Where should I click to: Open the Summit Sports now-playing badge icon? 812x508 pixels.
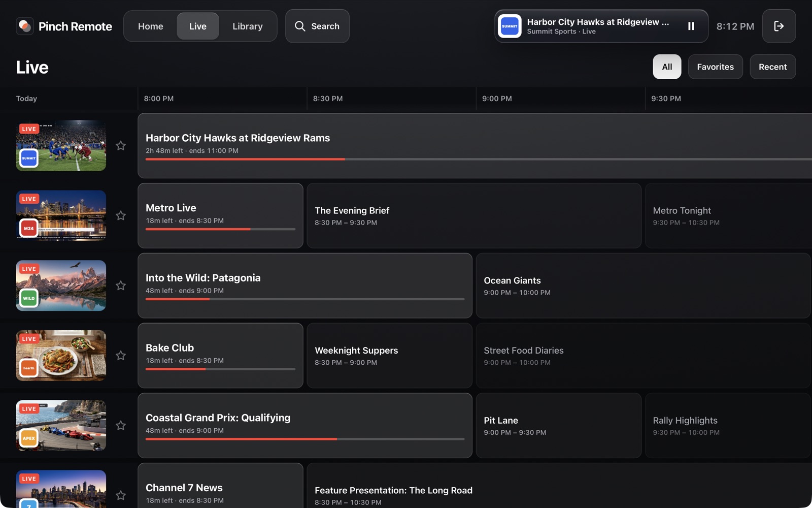[x=510, y=26]
